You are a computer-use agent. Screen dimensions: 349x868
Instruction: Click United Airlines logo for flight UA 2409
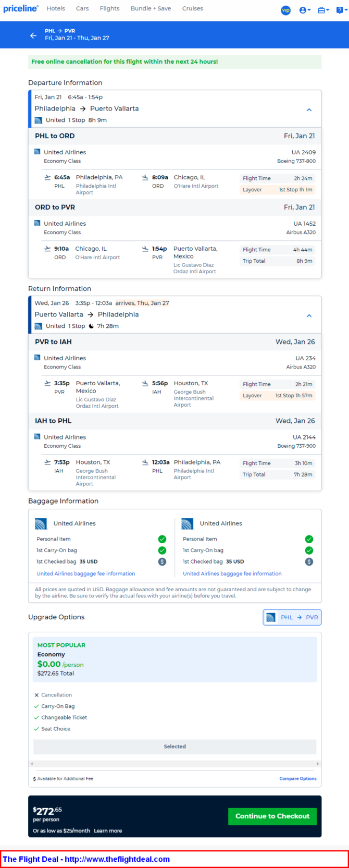(x=37, y=152)
